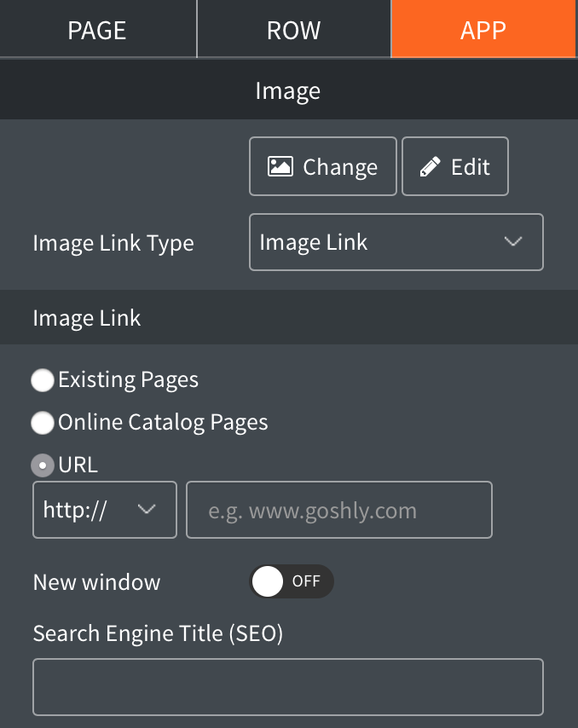Select the Existing Pages radio button
Viewport: 578px width, 728px height.
(x=43, y=380)
